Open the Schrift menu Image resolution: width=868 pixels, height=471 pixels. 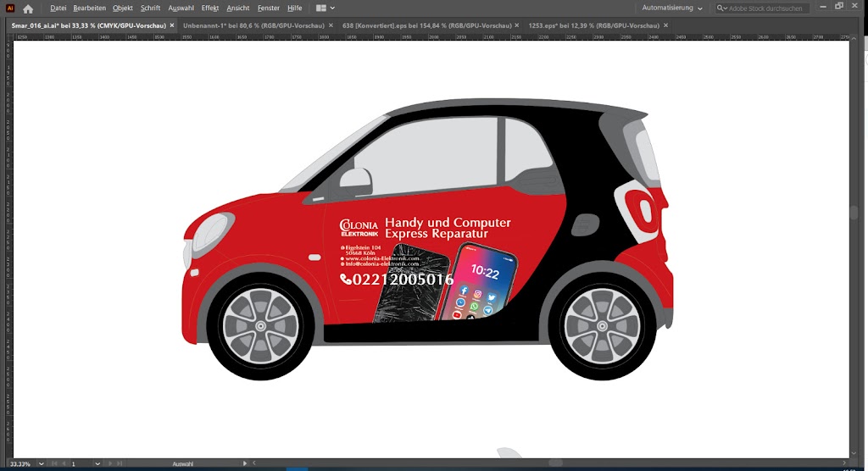pyautogui.click(x=151, y=8)
